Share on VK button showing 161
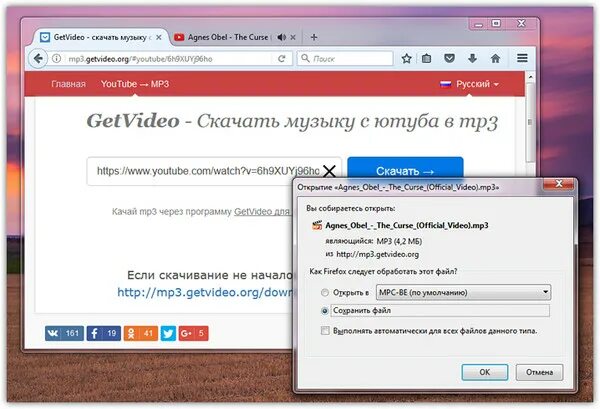 tap(64, 333)
